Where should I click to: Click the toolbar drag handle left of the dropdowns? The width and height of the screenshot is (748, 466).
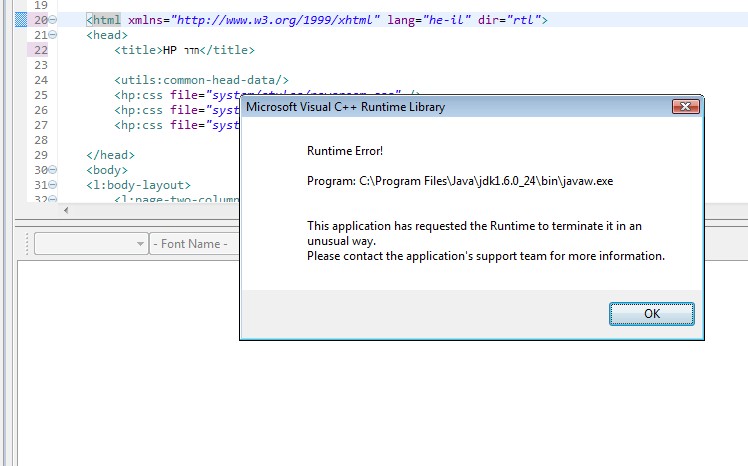[x=27, y=244]
